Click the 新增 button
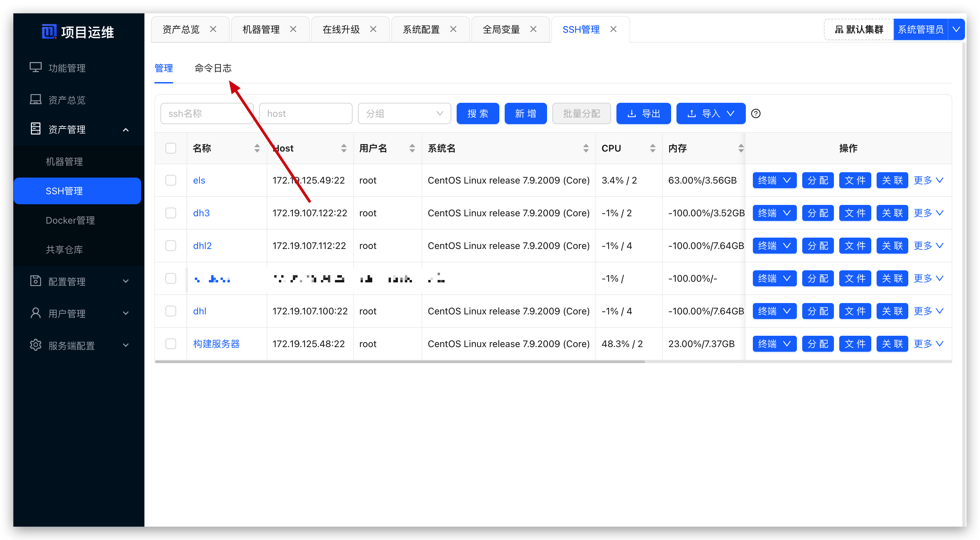This screenshot has width=980, height=540. click(525, 113)
